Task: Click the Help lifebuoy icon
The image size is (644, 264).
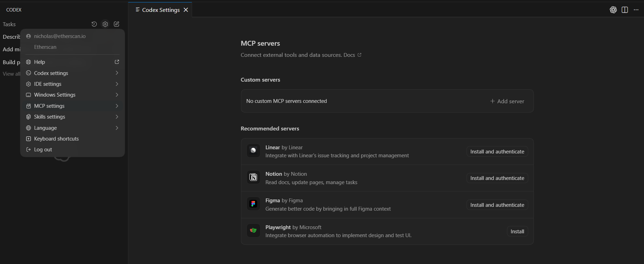Action: tap(29, 62)
